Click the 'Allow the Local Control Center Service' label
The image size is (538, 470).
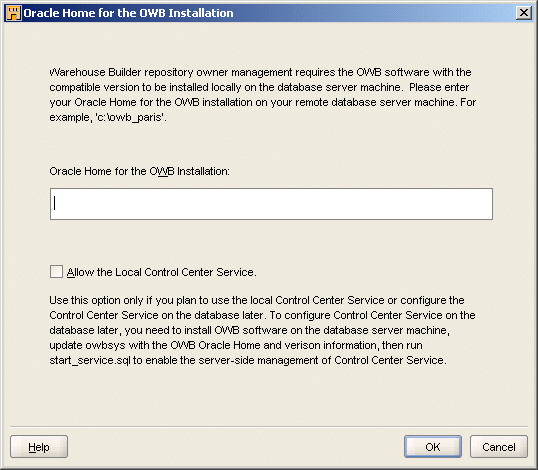coord(162,272)
